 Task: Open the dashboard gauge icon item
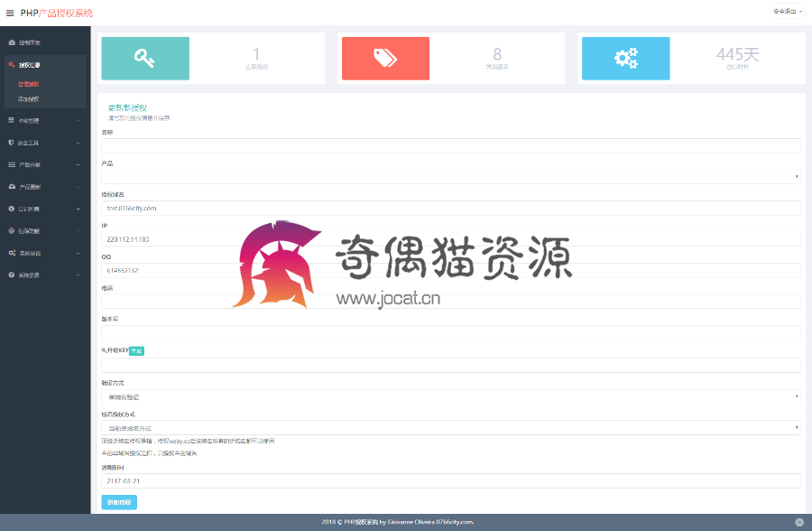click(45, 42)
